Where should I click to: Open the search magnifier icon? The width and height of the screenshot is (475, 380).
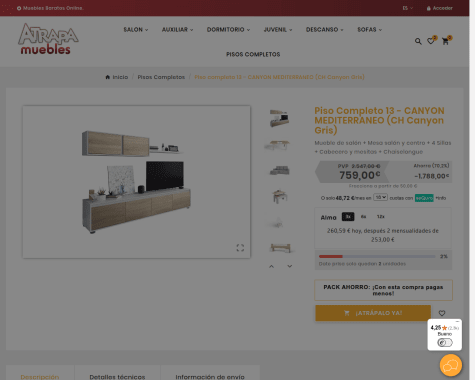[x=418, y=41]
